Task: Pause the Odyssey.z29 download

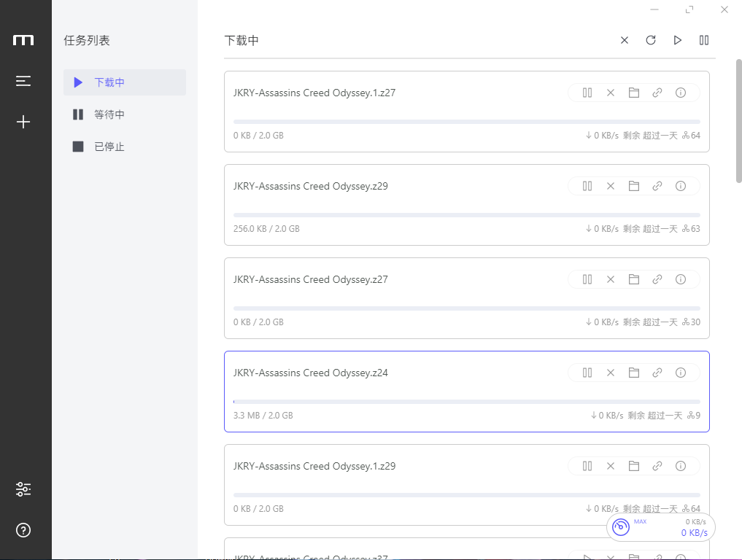Action: 587,186
